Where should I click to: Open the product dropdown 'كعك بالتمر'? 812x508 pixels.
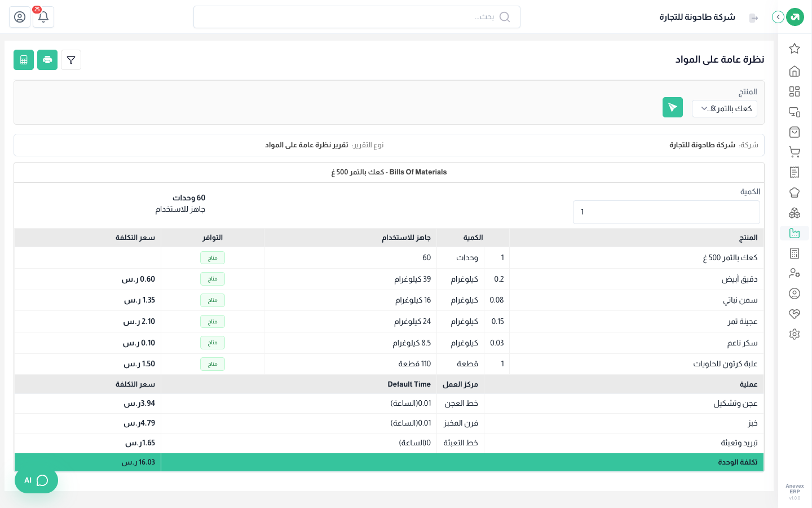tap(725, 108)
